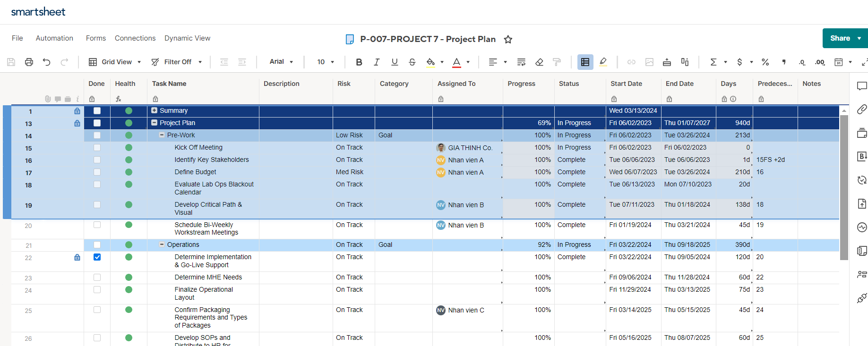The image size is (868, 346).
Task: Open the background fill color picker
Action: 441,62
